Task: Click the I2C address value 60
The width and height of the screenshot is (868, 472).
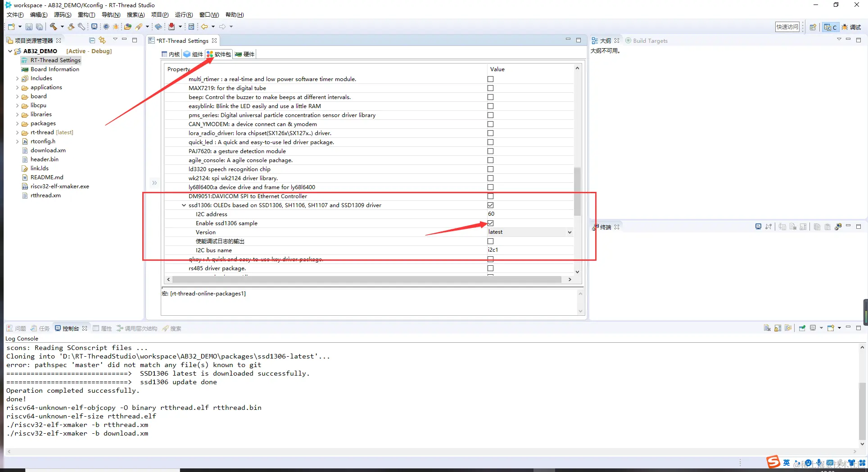Action: [x=491, y=214]
